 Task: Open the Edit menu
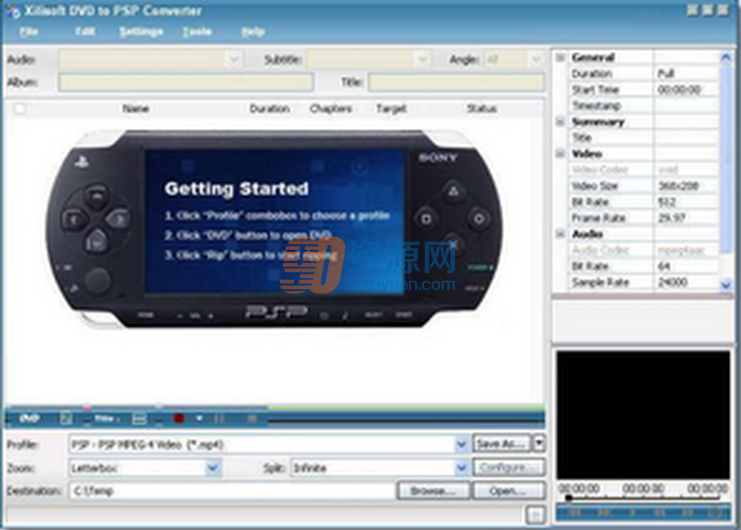point(86,32)
